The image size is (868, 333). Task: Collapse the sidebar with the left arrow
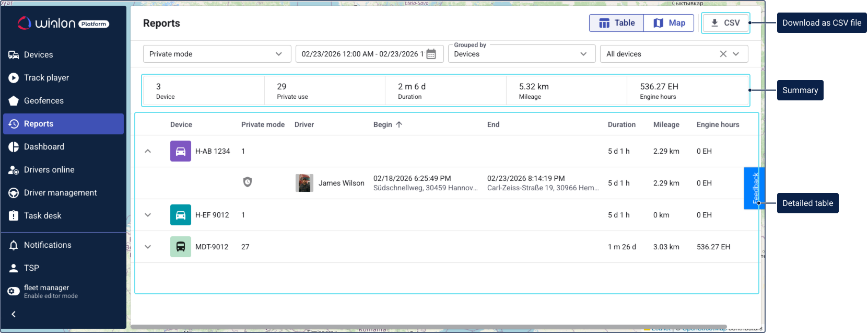pos(14,314)
